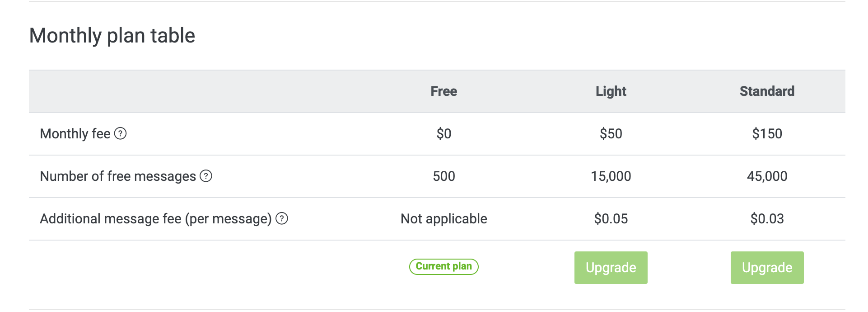Upgrade to the Standard plan
The image size is (868, 312).
tap(767, 268)
